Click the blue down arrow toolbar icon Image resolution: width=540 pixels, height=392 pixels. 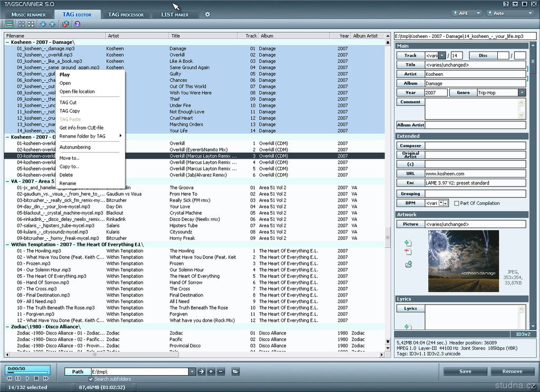(43, 24)
